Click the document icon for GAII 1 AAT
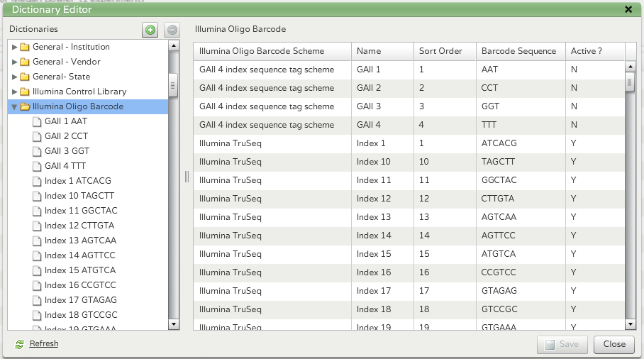 point(37,121)
